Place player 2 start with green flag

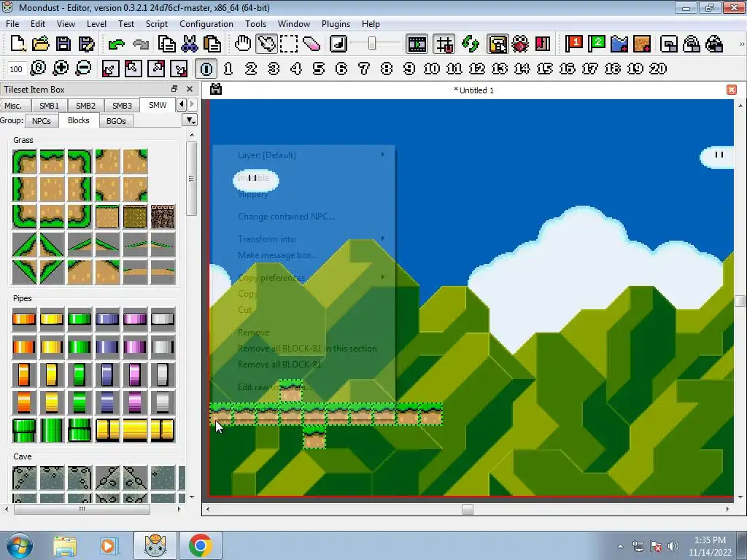pyautogui.click(x=597, y=44)
